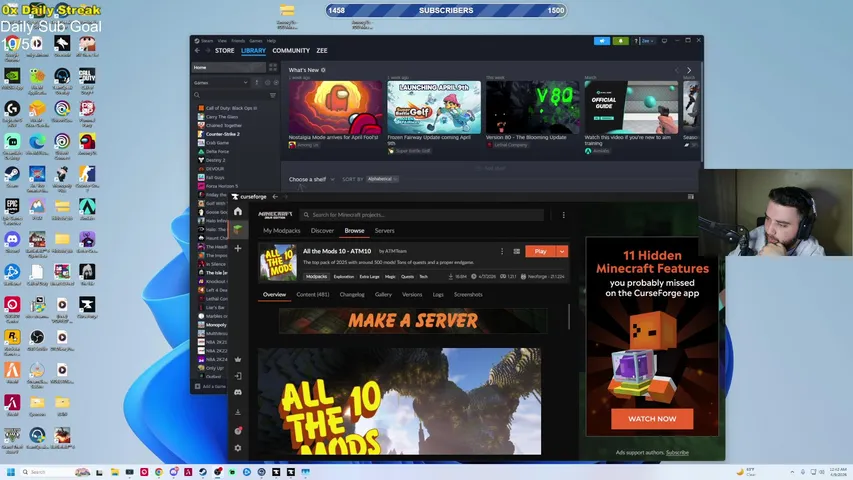Viewport: 853px width, 480px height.
Task: Open Zee account dropdown in Steam
Action: click(x=647, y=41)
